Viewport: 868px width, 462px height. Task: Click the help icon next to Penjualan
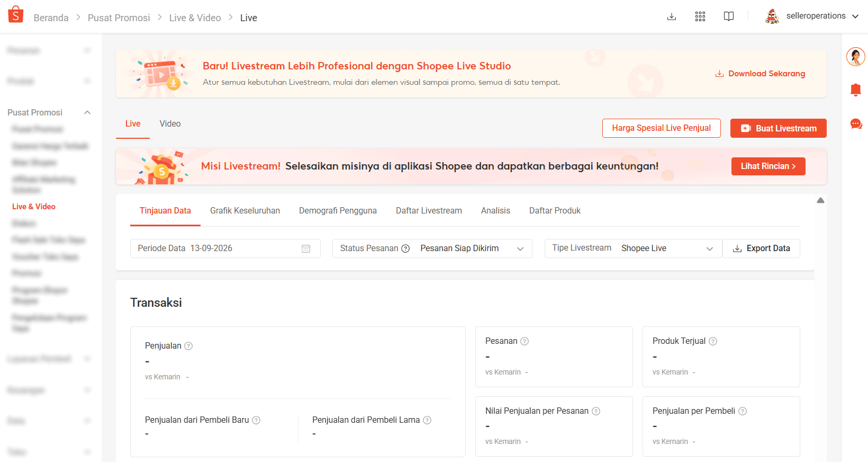(188, 346)
